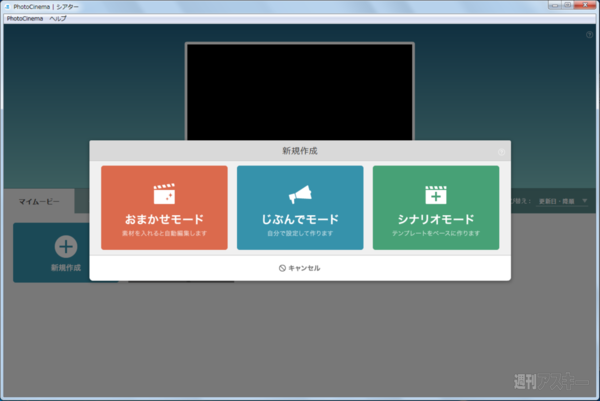Screen dimensions: 600x401
Task: Select the おまかせモード orange card
Action: click(164, 208)
